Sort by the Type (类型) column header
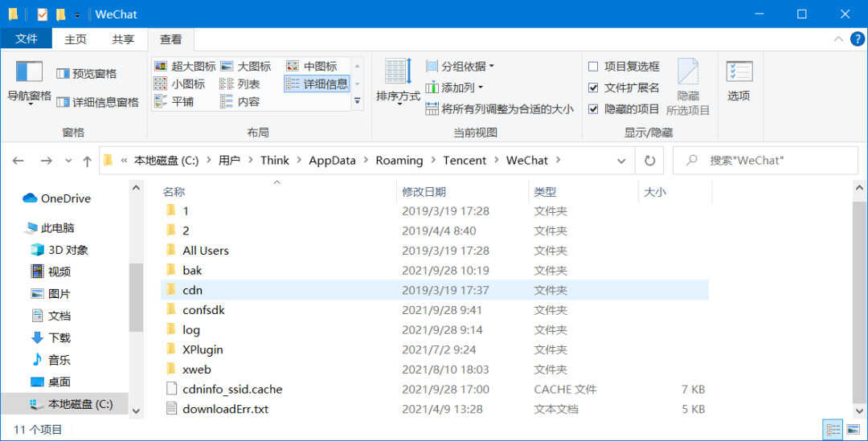This screenshot has width=868, height=441. pos(545,192)
